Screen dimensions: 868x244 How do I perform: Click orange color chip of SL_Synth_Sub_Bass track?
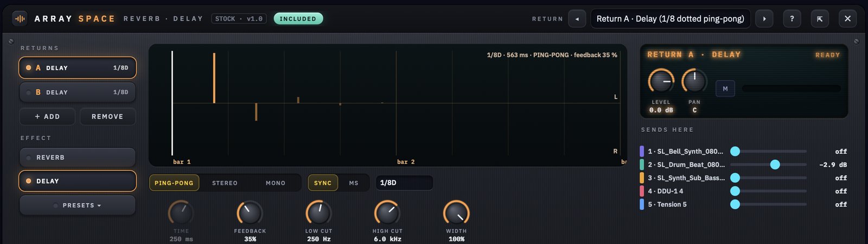tap(642, 178)
